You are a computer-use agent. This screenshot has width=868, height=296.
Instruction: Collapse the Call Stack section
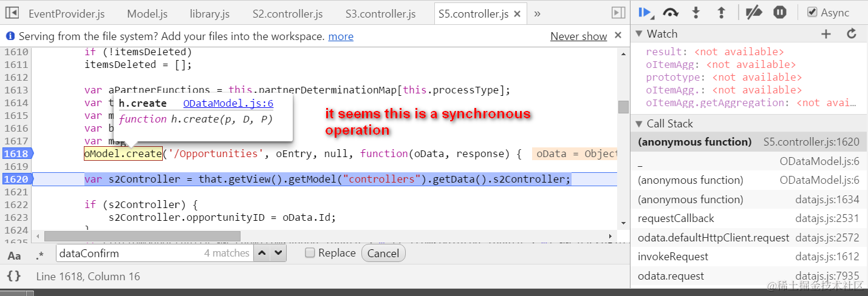point(638,124)
